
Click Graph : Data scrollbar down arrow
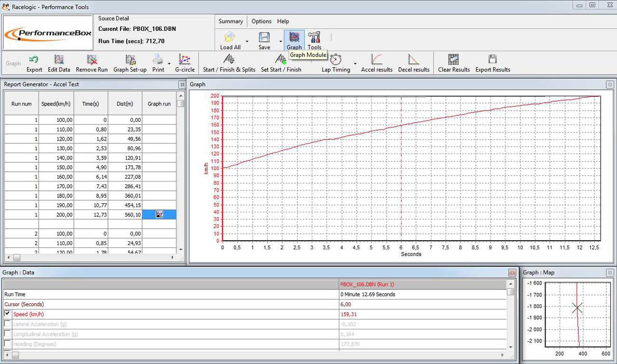(x=510, y=346)
